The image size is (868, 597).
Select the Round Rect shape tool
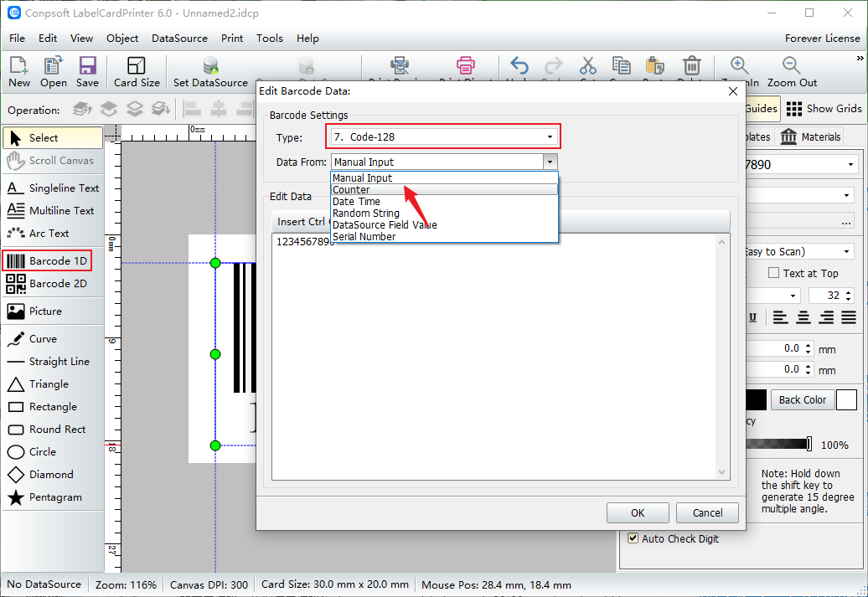[53, 430]
